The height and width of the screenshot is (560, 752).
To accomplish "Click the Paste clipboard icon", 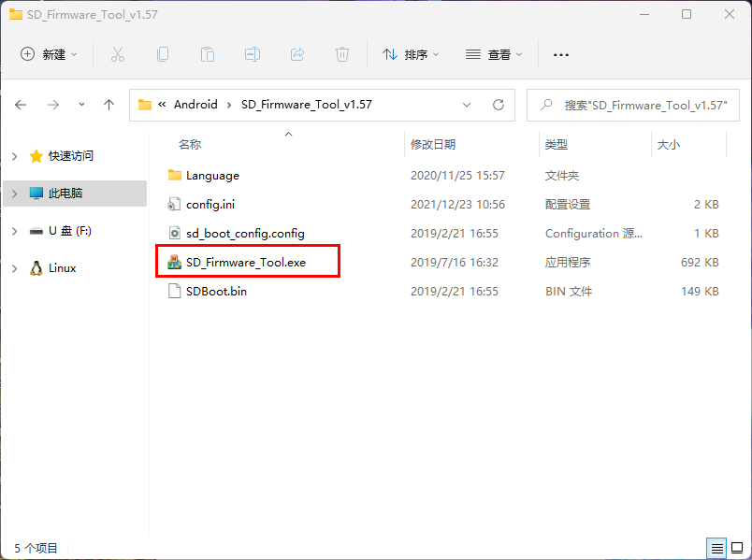I will (x=208, y=54).
